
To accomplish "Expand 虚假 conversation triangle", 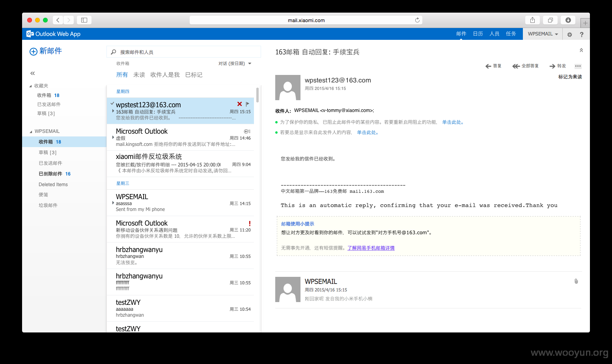I will click(x=113, y=137).
